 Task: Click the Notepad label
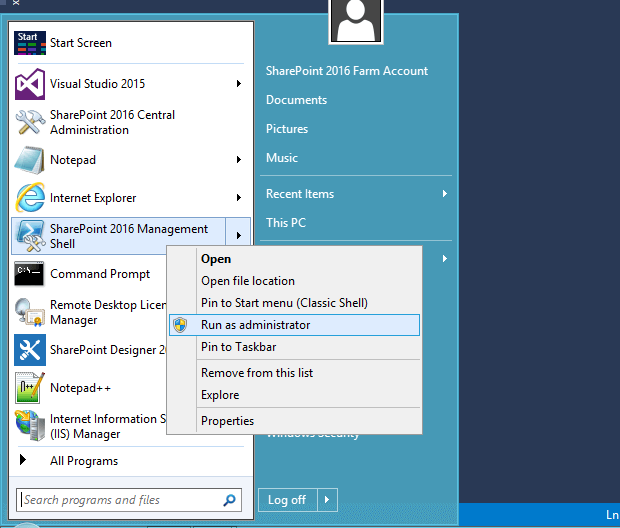pyautogui.click(x=73, y=160)
